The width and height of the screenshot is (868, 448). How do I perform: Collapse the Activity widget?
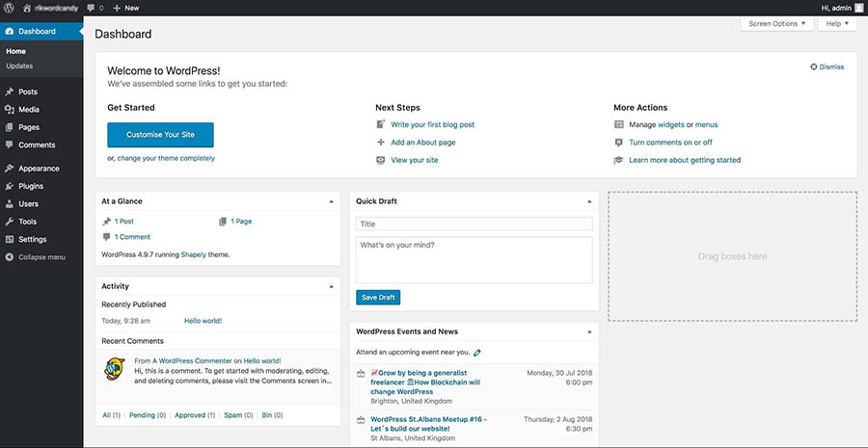[x=331, y=286]
